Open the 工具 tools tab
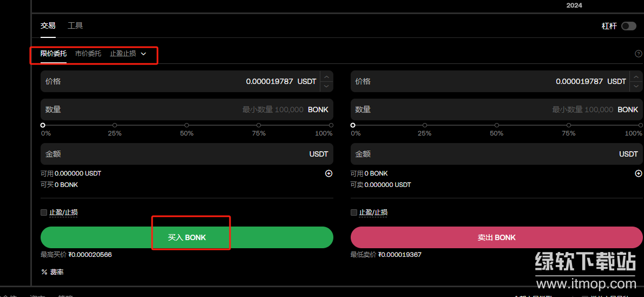This screenshot has width=644, height=297. (x=75, y=25)
